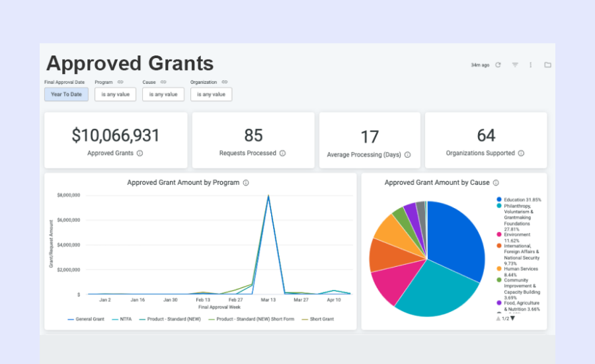
Task: Toggle Short Grant series in legend
Action: [318, 319]
